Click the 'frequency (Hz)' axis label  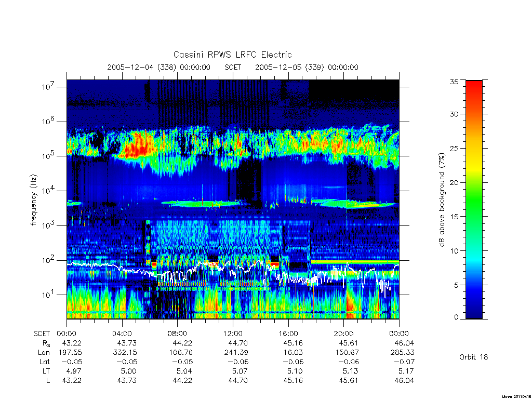[33, 200]
